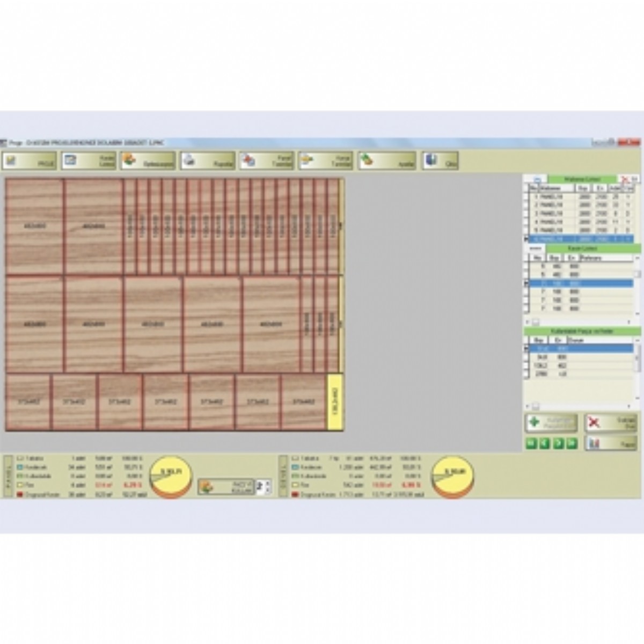
Task: Open Raporlar with the printer icon
Action: pyautogui.click(x=207, y=161)
